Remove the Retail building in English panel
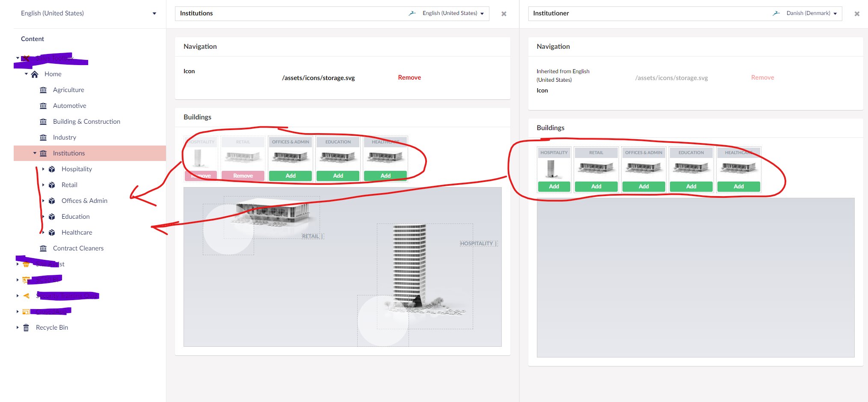This screenshot has height=402, width=868. [243, 176]
